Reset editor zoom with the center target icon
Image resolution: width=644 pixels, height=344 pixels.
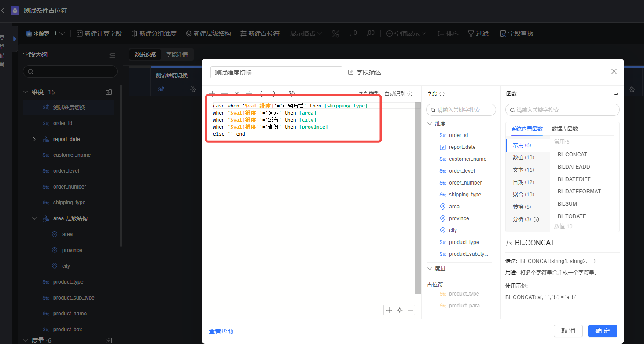(400, 310)
